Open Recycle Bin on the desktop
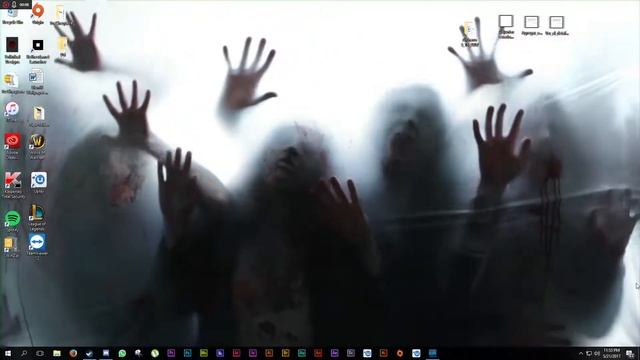This screenshot has height=360, width=640. coord(12,16)
